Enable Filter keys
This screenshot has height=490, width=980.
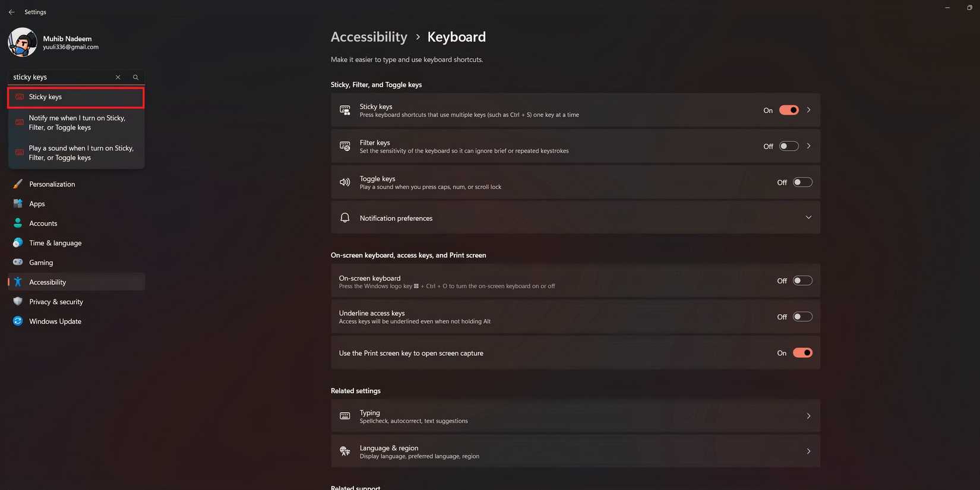point(788,146)
